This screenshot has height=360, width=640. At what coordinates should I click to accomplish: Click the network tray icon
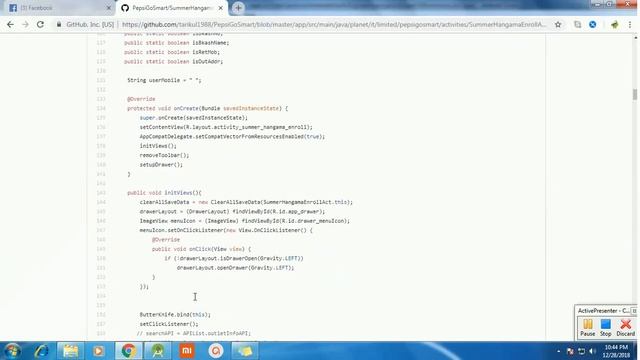581,351
